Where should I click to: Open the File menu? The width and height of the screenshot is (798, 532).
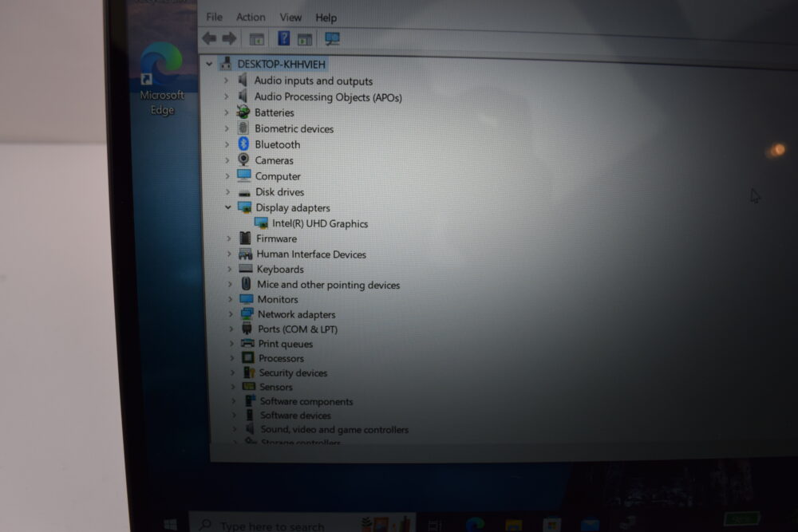[x=214, y=17]
